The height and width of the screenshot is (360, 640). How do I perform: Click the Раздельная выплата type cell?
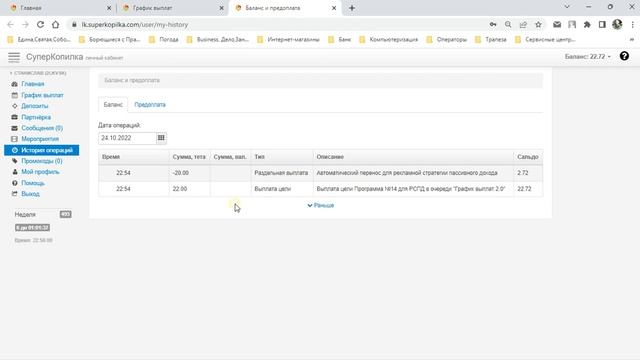[282, 173]
